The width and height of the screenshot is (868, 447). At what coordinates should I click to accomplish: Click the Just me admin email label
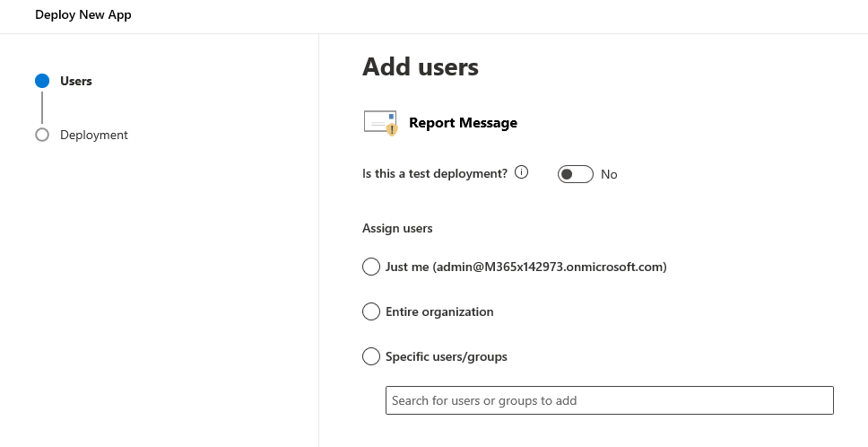click(525, 267)
